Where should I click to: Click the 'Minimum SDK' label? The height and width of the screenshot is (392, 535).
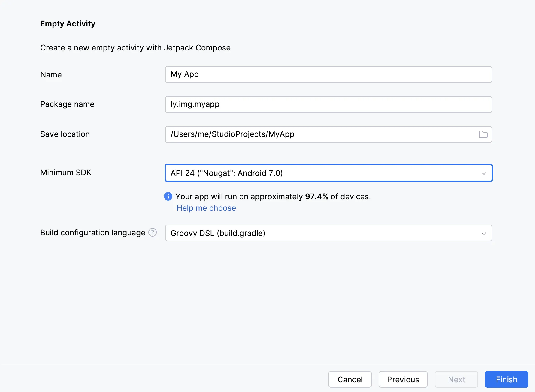tap(66, 173)
